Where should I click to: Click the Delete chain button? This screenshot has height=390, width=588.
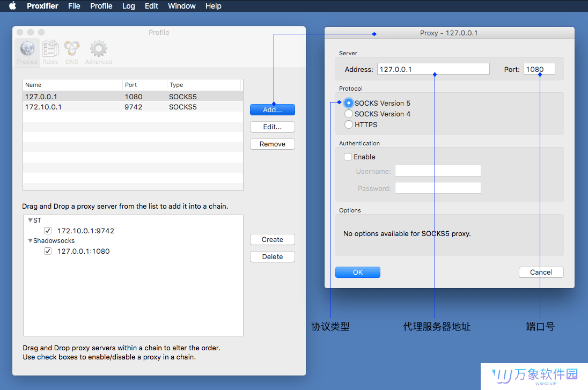272,257
